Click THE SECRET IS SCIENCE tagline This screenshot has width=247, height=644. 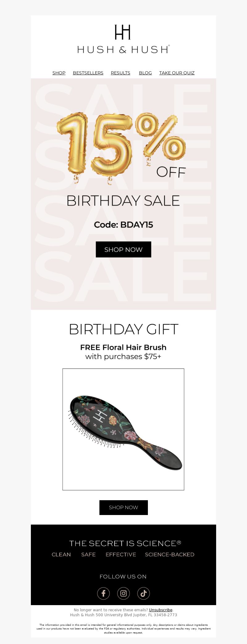point(125,543)
